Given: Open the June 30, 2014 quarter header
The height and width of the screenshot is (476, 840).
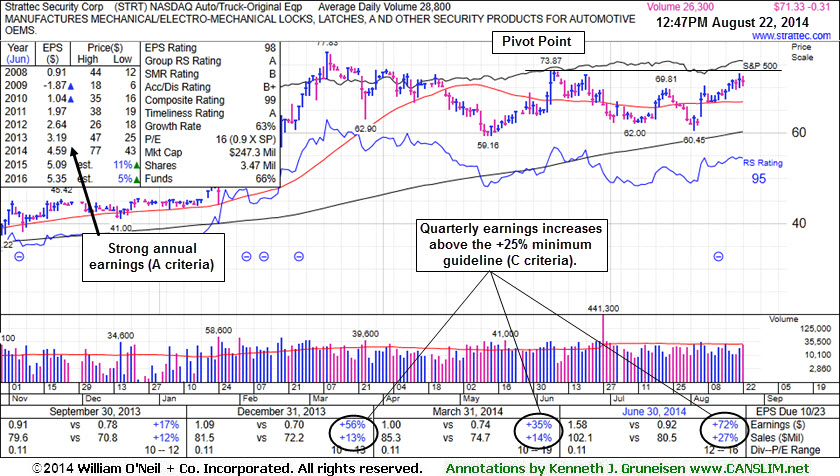Looking at the screenshot, I should click(x=654, y=411).
